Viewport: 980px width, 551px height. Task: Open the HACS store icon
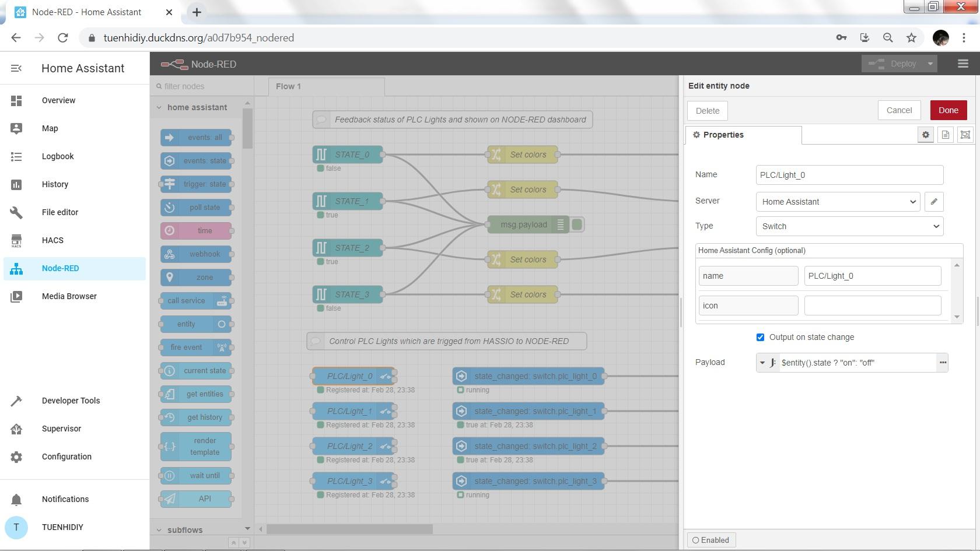16,240
